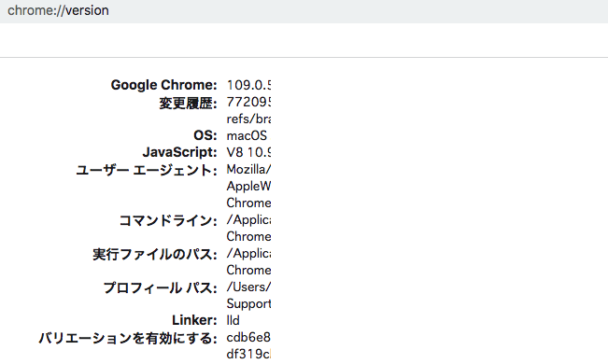Click the AppleW user agent line

pyautogui.click(x=248, y=186)
